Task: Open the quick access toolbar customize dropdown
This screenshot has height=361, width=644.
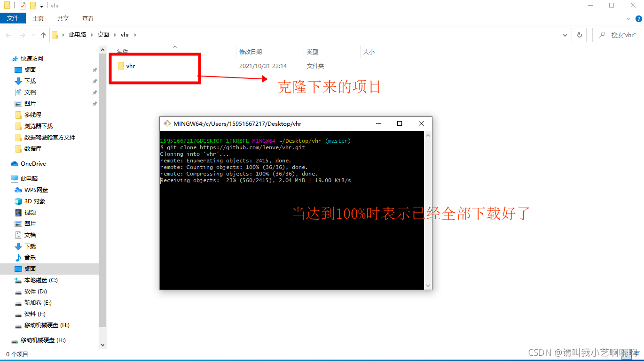Action: [x=41, y=6]
